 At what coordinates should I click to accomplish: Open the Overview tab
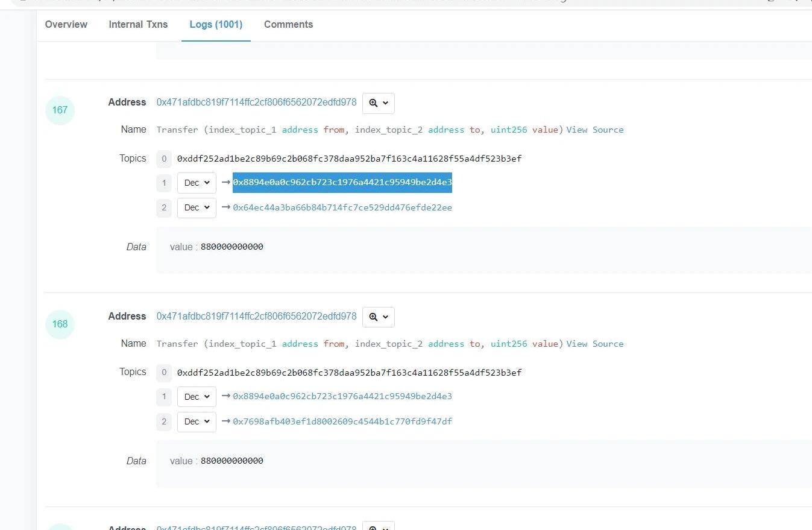click(66, 25)
